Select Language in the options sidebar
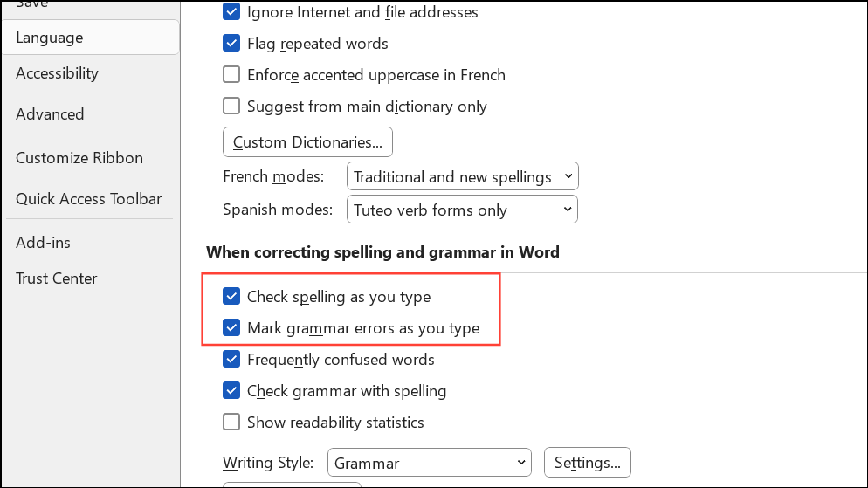Viewport: 868px width, 488px height. point(50,38)
